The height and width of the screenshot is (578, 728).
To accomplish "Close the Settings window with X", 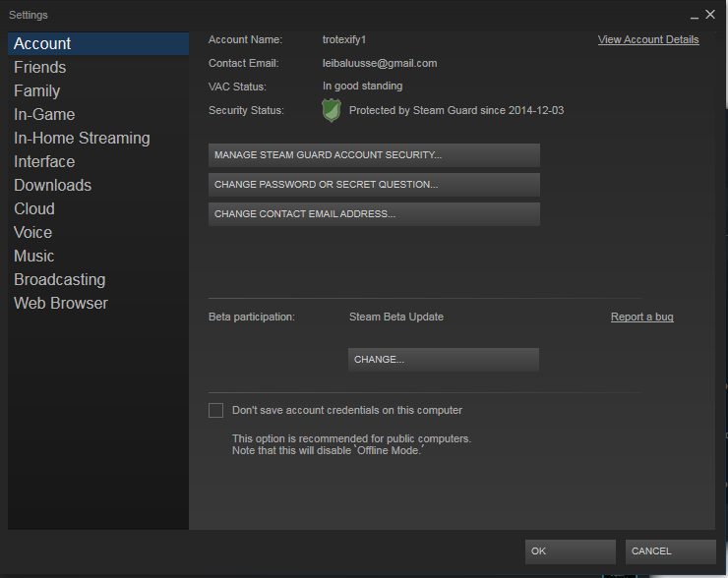I will tap(710, 15).
